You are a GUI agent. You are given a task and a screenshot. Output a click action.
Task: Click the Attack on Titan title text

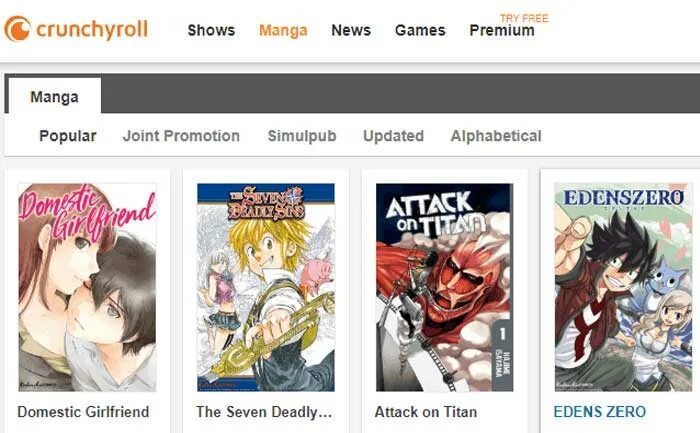tap(426, 412)
